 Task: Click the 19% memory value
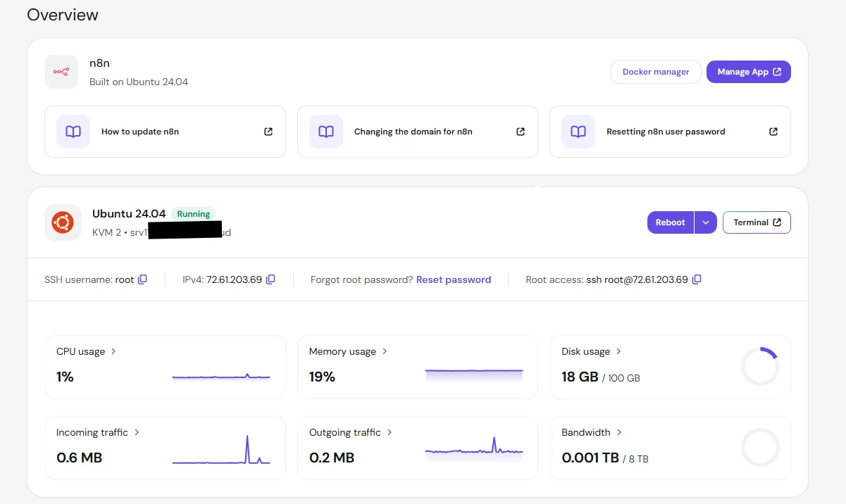point(322,377)
